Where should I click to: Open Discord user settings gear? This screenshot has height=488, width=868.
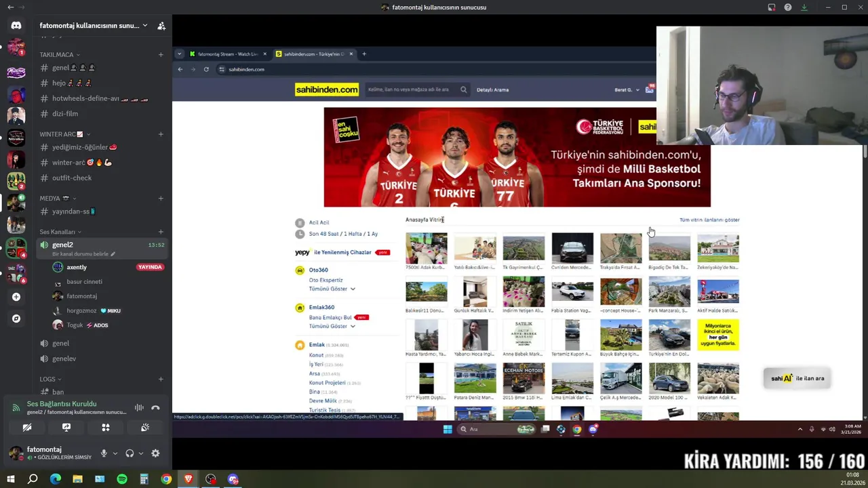(155, 453)
